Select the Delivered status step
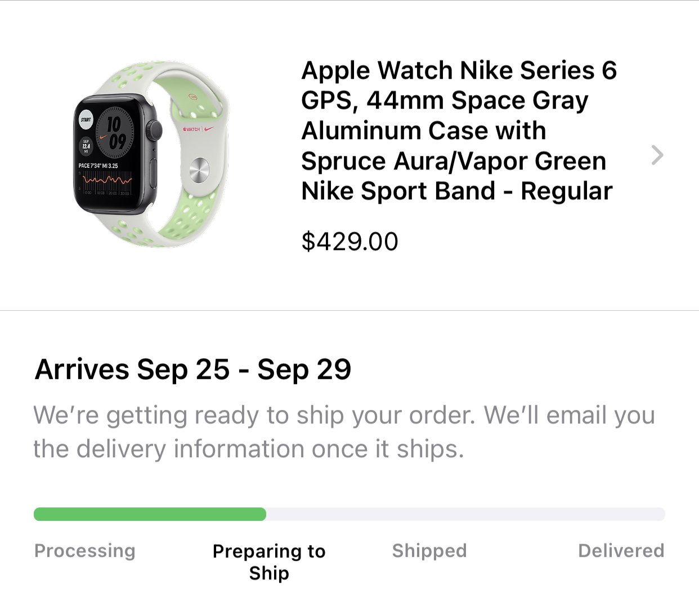The width and height of the screenshot is (699, 616). (621, 551)
